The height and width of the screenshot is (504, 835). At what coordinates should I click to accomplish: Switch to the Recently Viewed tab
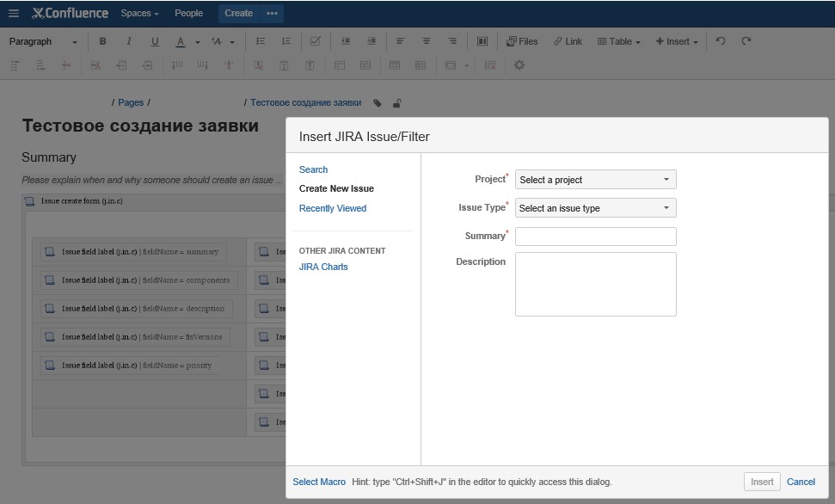[333, 208]
